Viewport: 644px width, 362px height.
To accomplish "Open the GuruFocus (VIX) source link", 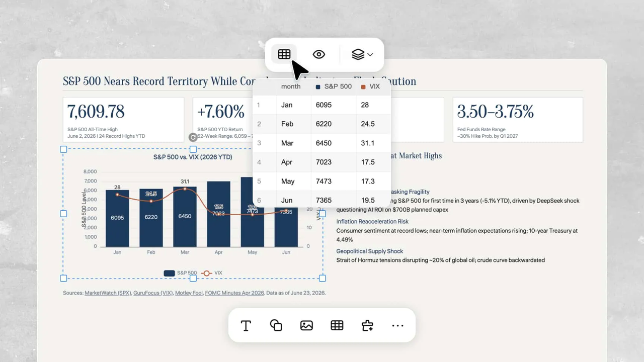I will [153, 293].
